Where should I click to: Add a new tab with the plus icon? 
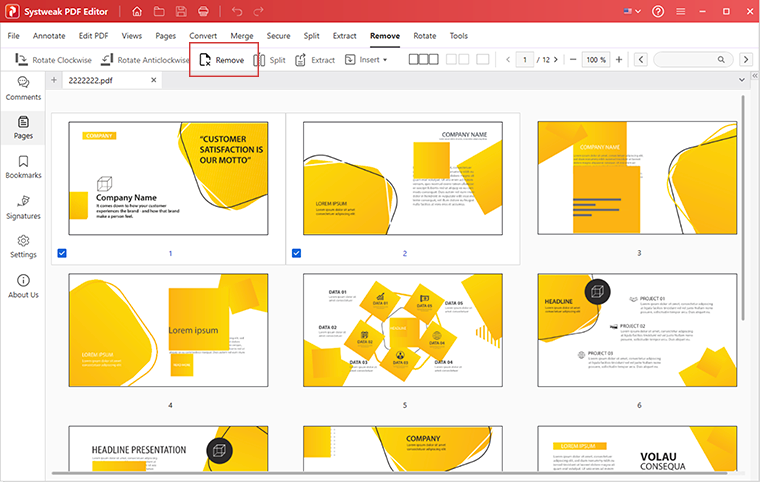(x=54, y=80)
